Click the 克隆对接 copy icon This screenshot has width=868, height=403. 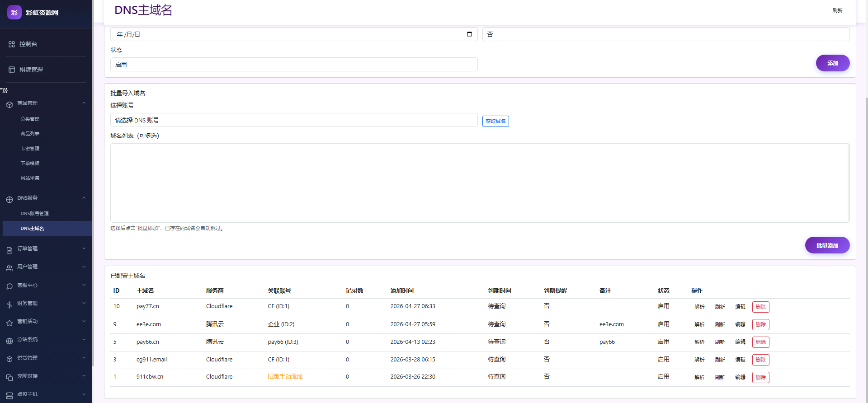click(9, 377)
